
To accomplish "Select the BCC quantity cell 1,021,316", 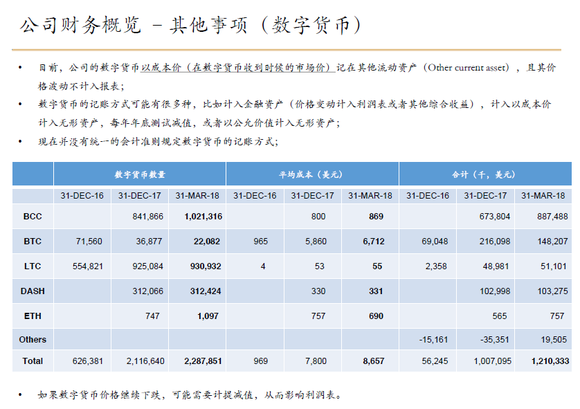I will pyautogui.click(x=203, y=216).
